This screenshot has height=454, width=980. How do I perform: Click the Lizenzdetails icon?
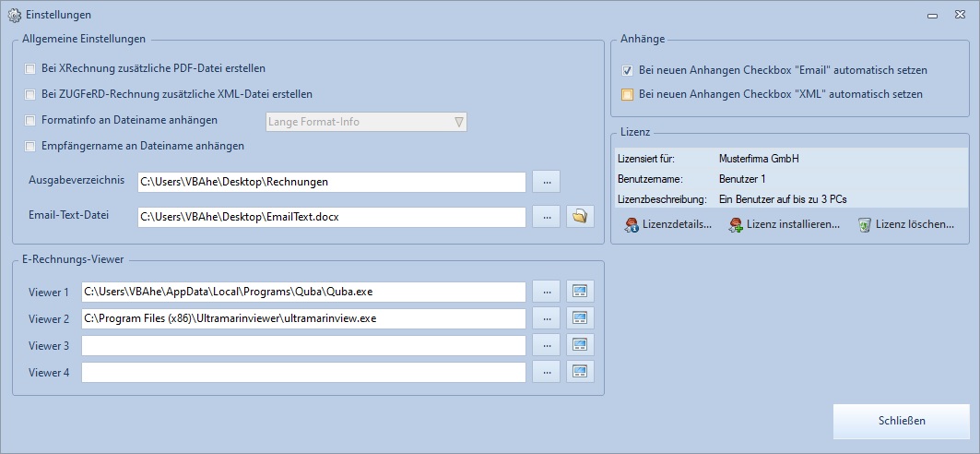pos(632,225)
